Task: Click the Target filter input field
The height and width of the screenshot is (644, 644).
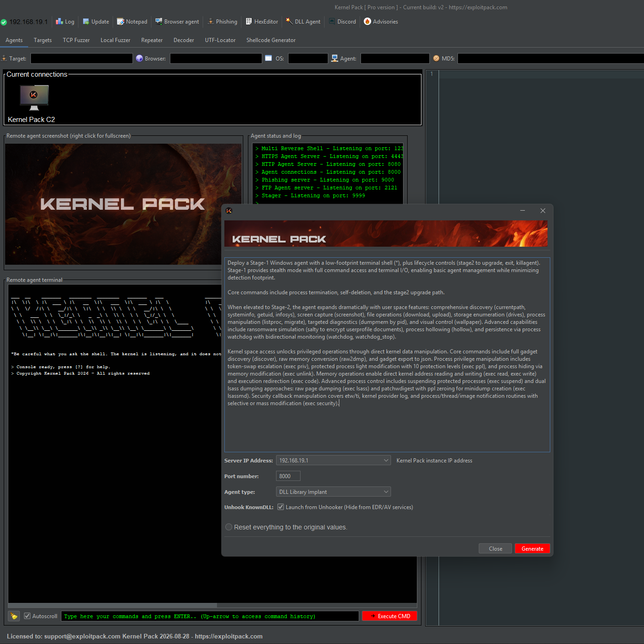Action: point(82,58)
